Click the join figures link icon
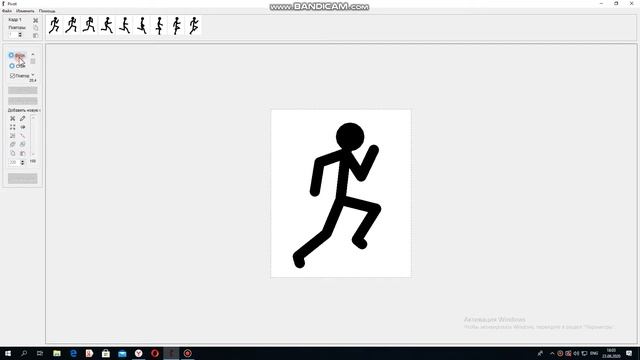The width and height of the screenshot is (640, 360). point(13,144)
